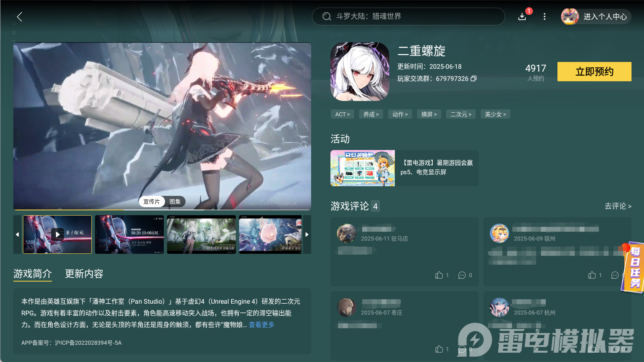Go back using the left arrow icon
The width and height of the screenshot is (644, 362).
coord(19,16)
